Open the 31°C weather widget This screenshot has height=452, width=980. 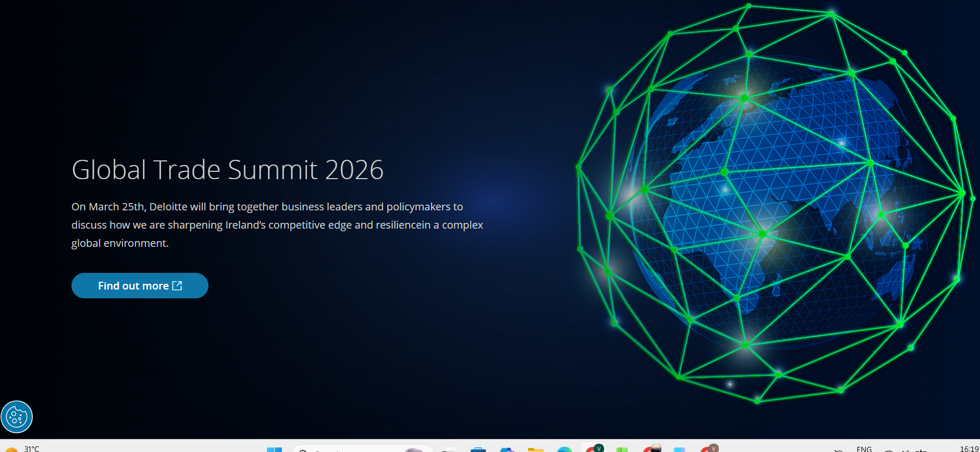point(23,449)
